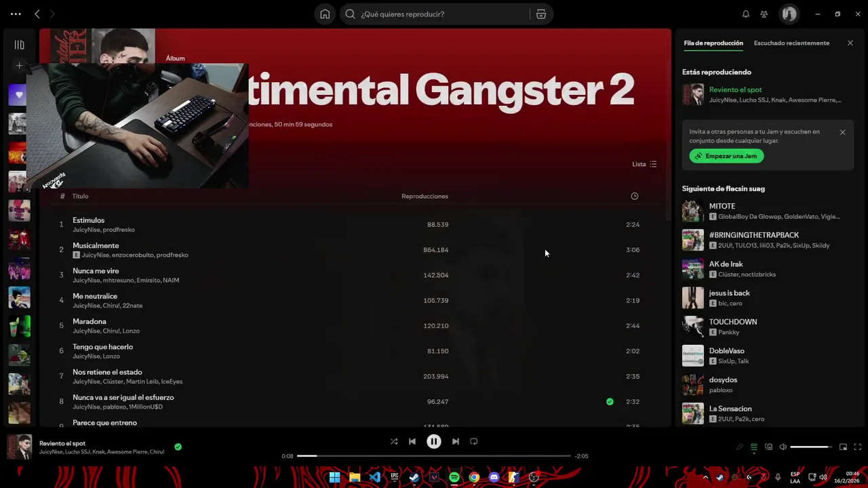868x488 pixels.
Task: Switch to Escuchado recientemente tab
Action: tap(791, 43)
